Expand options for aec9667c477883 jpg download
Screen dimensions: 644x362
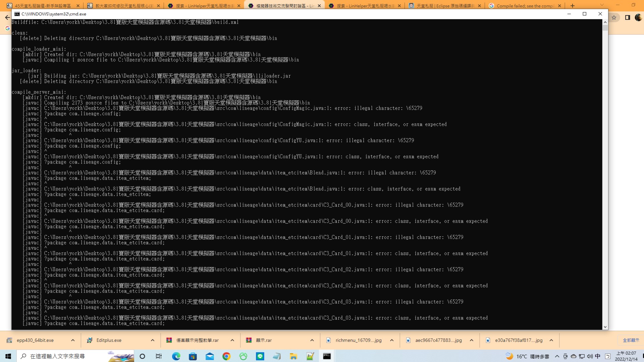[x=472, y=340]
